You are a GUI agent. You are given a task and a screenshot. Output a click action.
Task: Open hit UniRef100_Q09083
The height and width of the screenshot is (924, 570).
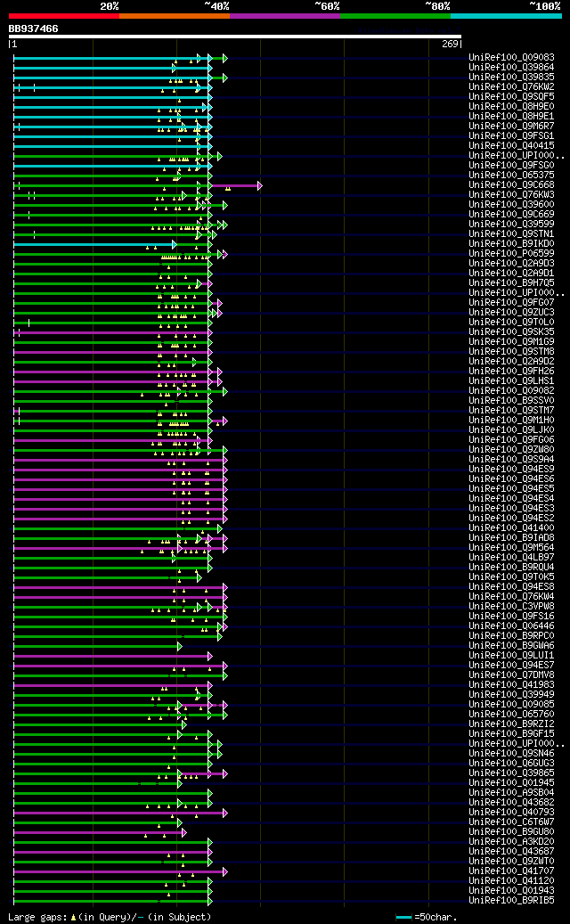pos(511,58)
